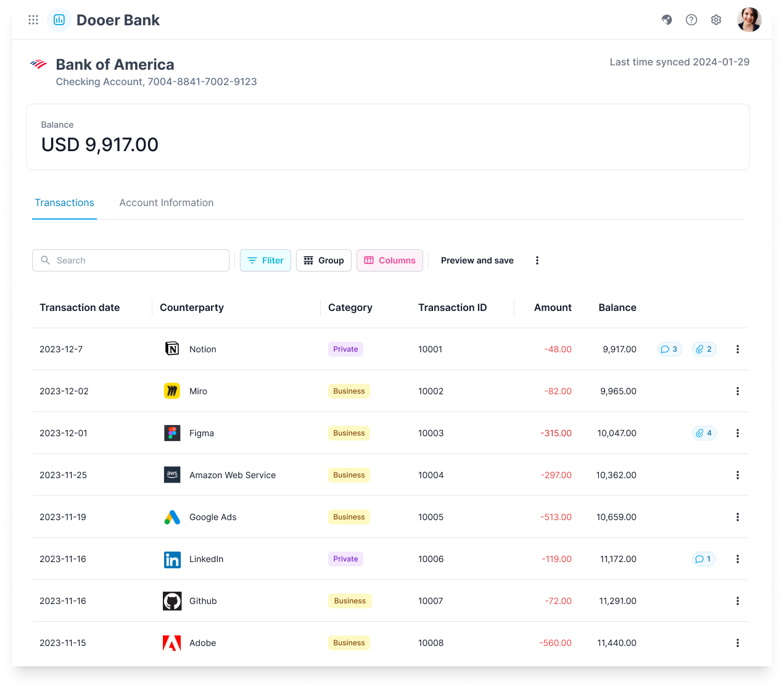This screenshot has width=784, height=691.
Task: Select transaction ID 10001
Action: tap(431, 349)
